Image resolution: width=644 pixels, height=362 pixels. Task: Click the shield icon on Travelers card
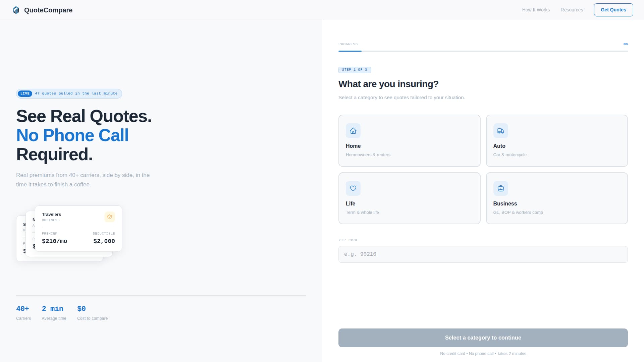110,217
